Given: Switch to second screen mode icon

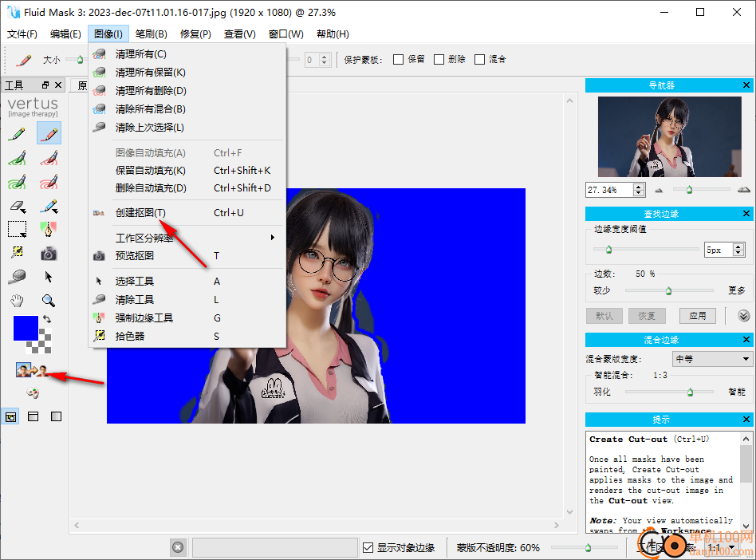Looking at the screenshot, I should (x=33, y=416).
